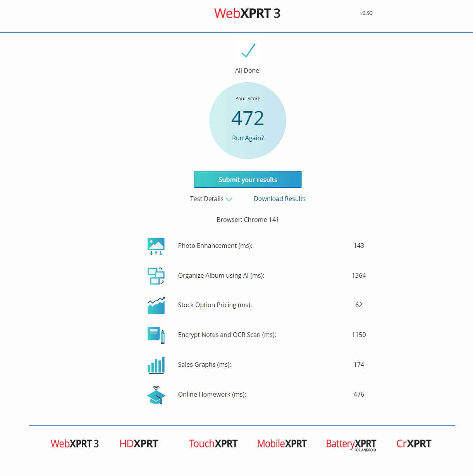
Task: Click the Stock Option Pricing (ms) label
Action: [x=215, y=305]
